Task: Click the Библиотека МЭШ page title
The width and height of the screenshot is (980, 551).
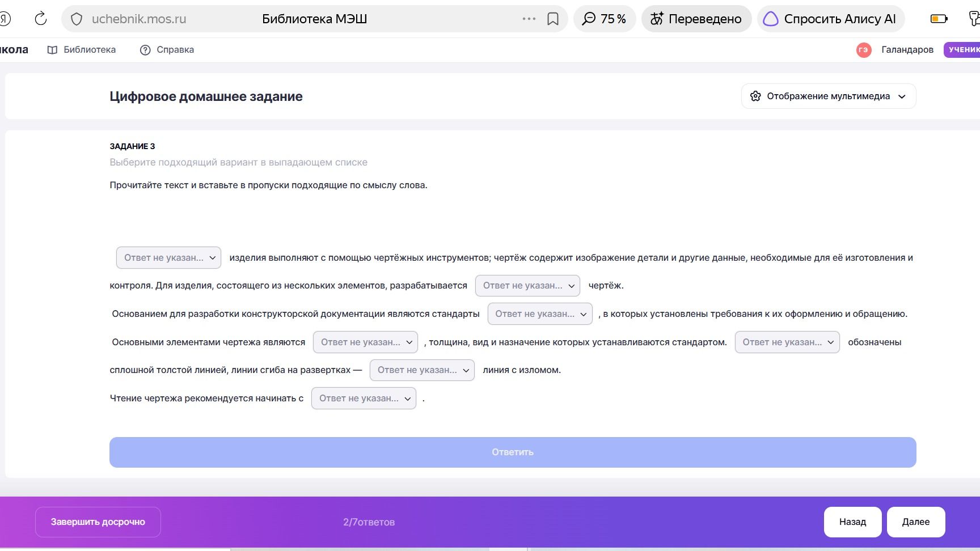Action: click(315, 19)
